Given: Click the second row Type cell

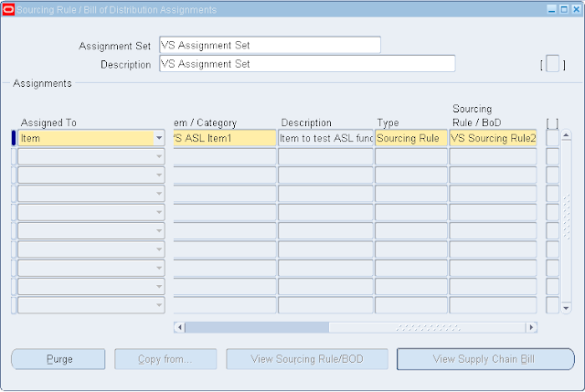Looking at the screenshot, I should pyautogui.click(x=411, y=156).
